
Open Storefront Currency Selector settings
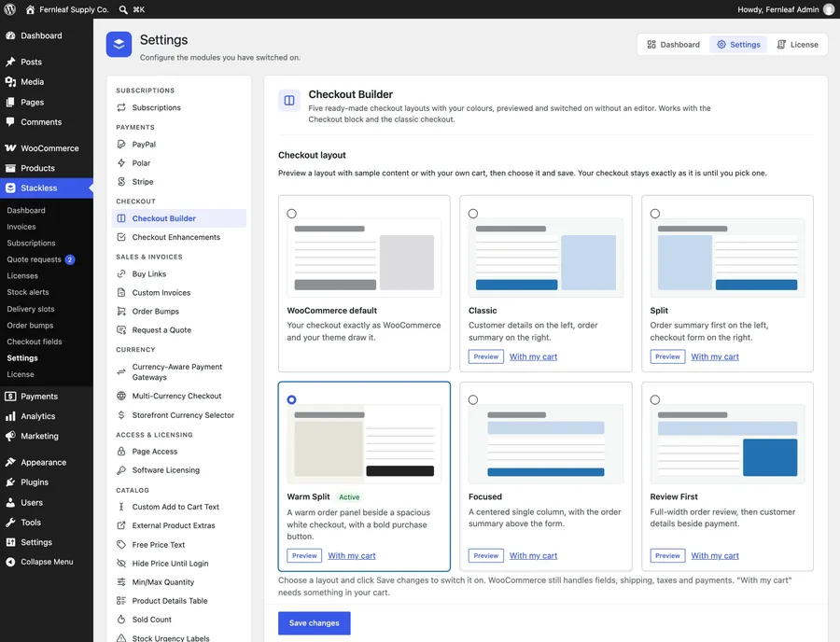[179, 415]
